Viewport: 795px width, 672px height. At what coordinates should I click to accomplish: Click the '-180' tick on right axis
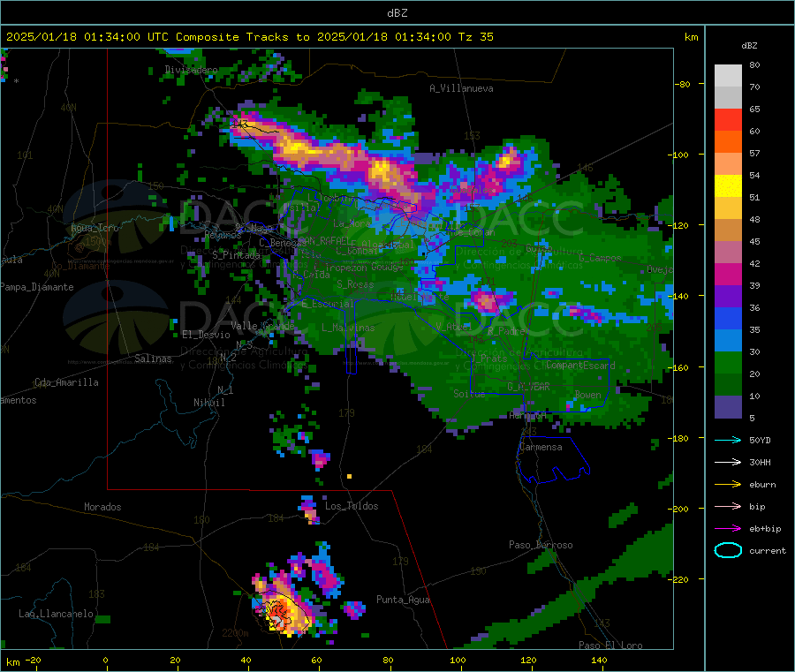680,438
